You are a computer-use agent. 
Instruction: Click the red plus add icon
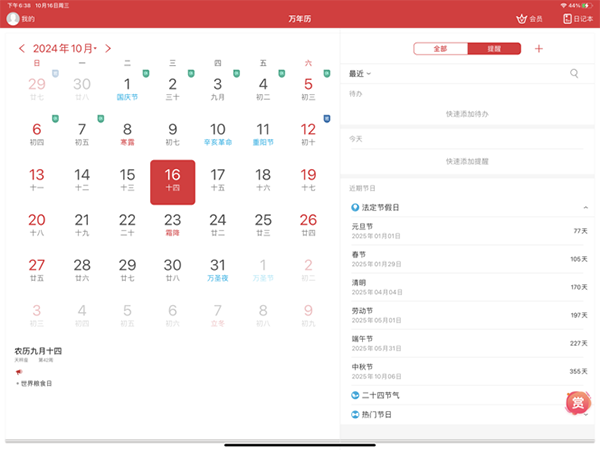[x=539, y=48]
